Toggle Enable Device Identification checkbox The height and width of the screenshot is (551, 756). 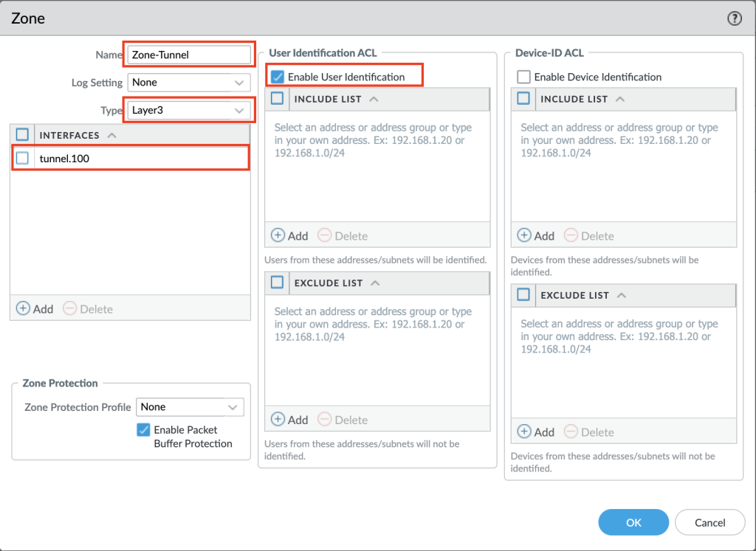[x=523, y=77]
